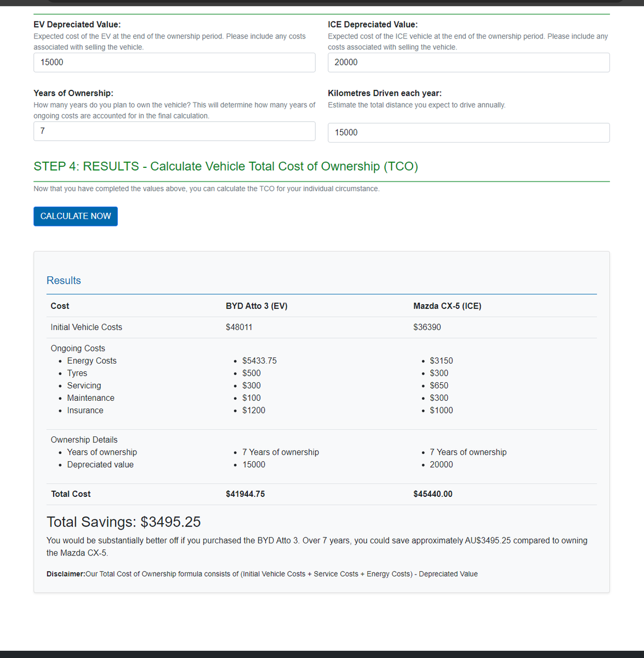Click the Initial Vehicle Costs row label
This screenshot has width=644, height=658.
tap(87, 327)
